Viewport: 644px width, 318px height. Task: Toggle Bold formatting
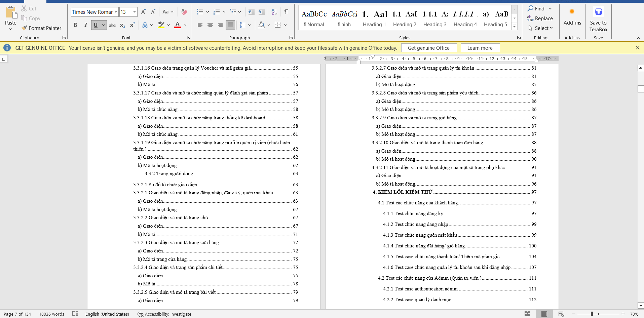(75, 25)
